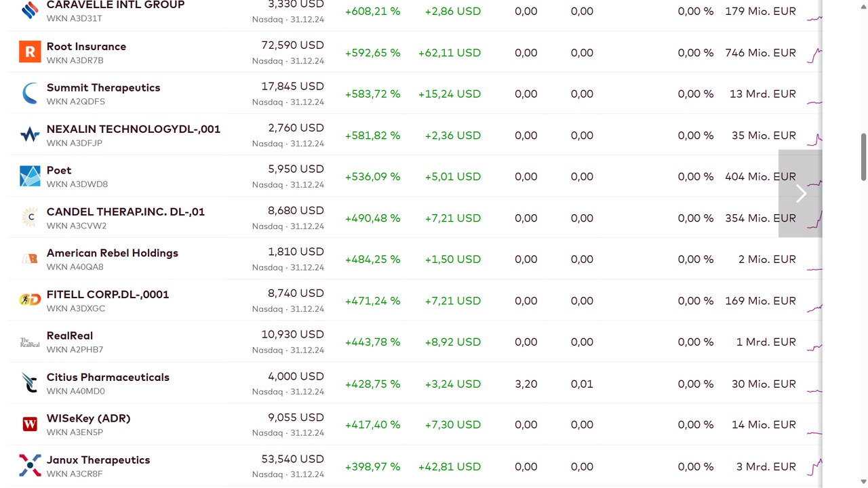868x488 pixels.
Task: Click the FITELL CORP. runner logo icon
Action: (30, 300)
